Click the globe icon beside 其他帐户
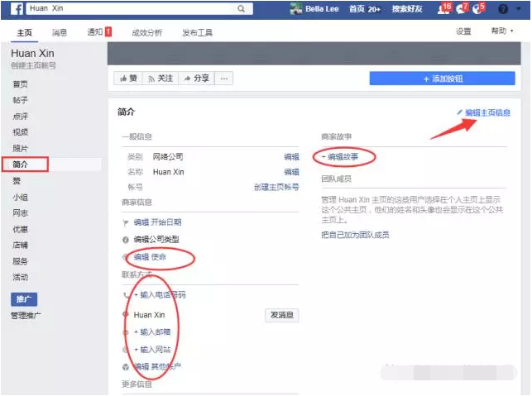The width and height of the screenshot is (532, 396). point(126,367)
